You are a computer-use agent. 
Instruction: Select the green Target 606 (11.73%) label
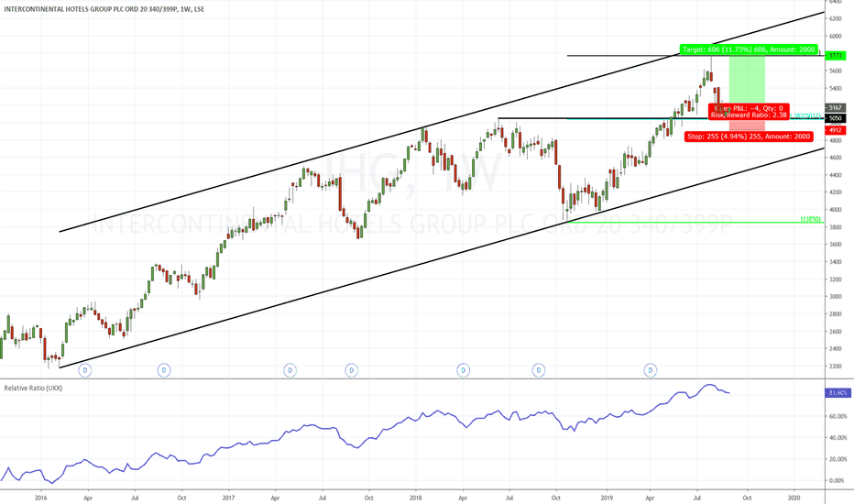click(749, 49)
